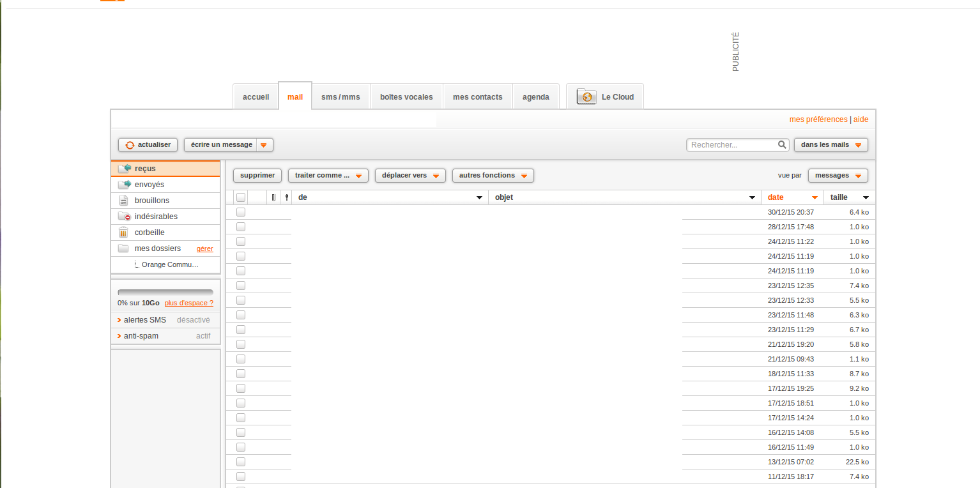The image size is (980, 488).
Task: Open the mes contacts tab
Action: tap(478, 97)
